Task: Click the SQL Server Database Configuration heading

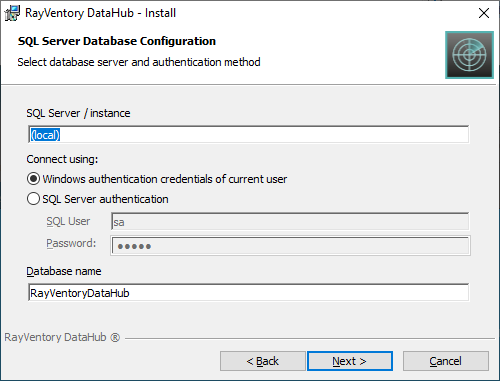Action: click(x=117, y=41)
